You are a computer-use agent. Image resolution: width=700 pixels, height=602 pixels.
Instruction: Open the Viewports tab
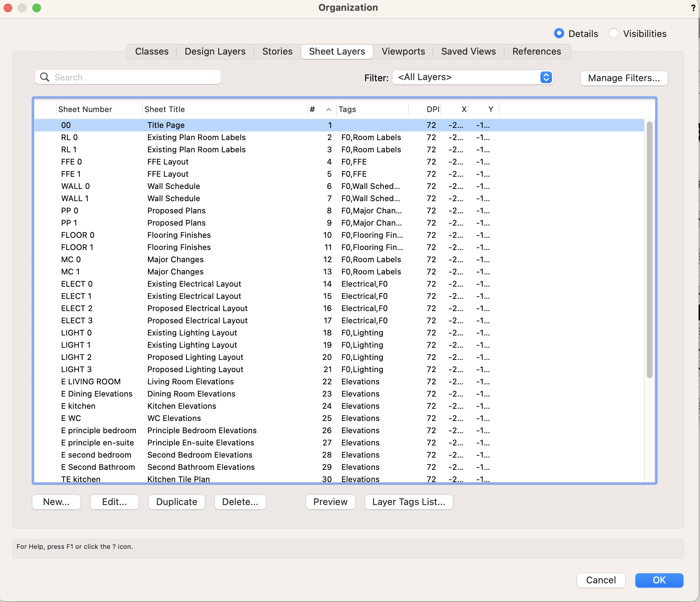(x=403, y=51)
